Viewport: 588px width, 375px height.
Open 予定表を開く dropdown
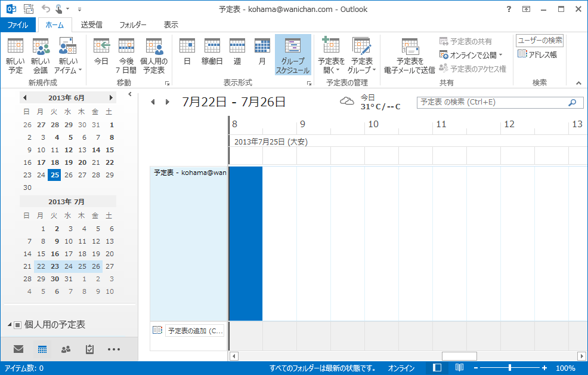pyautogui.click(x=331, y=56)
